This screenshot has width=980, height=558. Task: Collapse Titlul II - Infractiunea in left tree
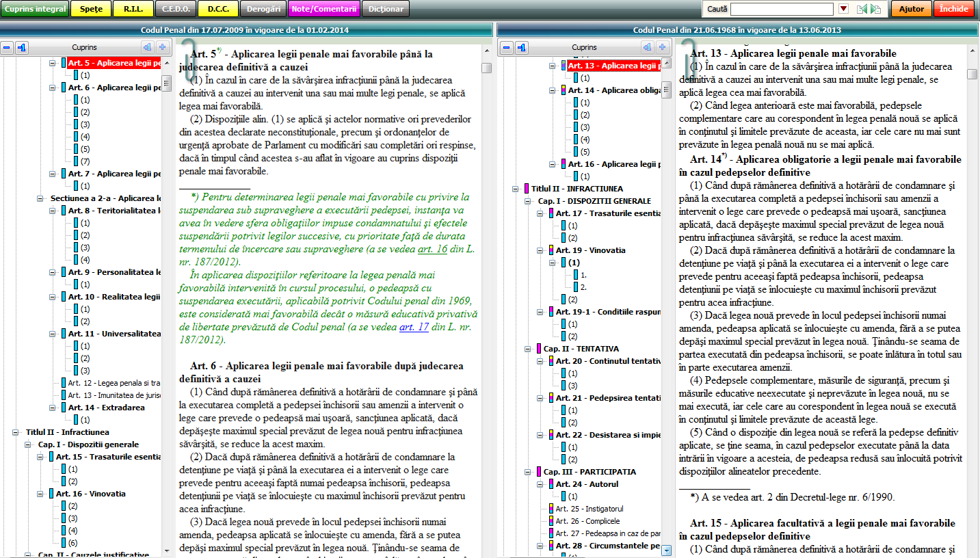click(16, 432)
